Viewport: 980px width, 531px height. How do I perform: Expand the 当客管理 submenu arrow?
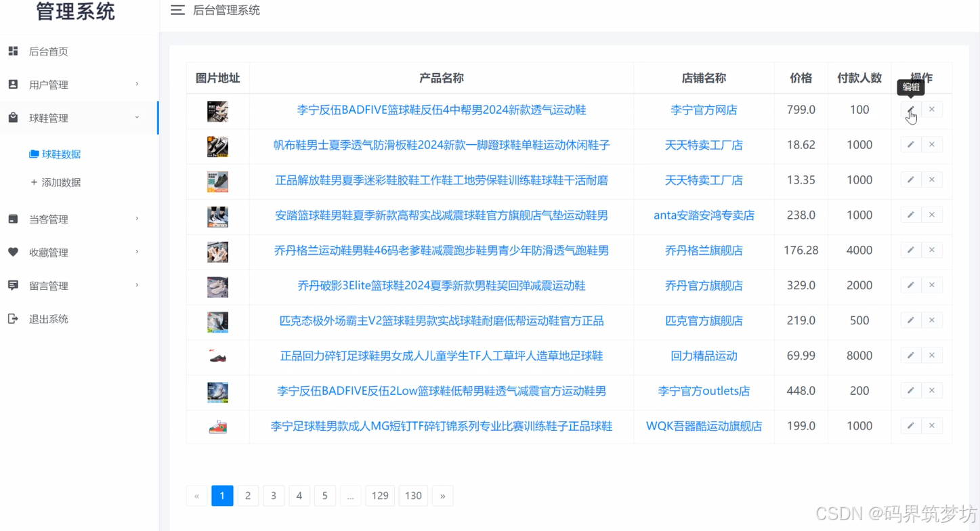[x=137, y=218]
